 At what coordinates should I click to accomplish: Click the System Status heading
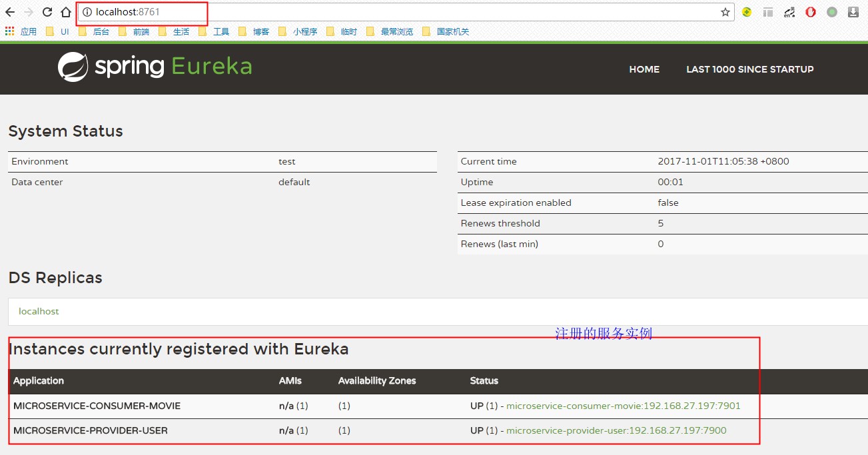[66, 131]
